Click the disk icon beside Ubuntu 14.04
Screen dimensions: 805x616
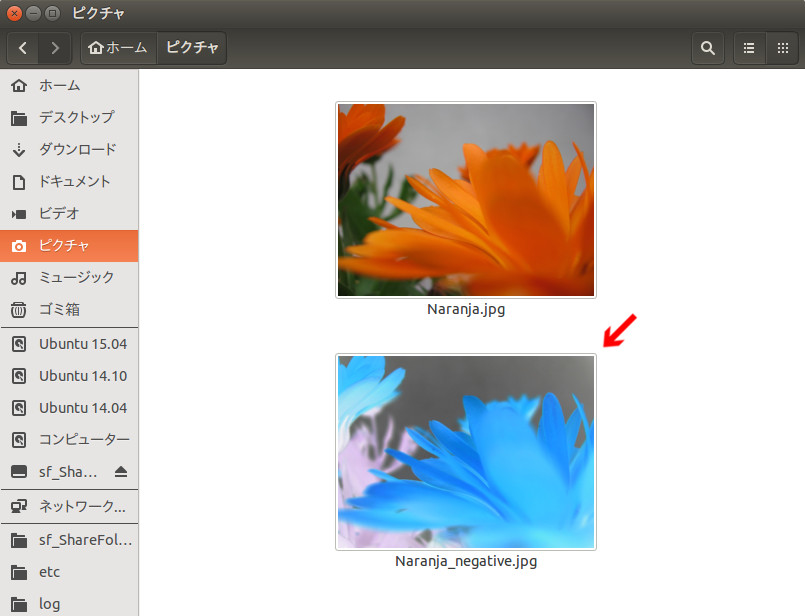tap(19, 408)
